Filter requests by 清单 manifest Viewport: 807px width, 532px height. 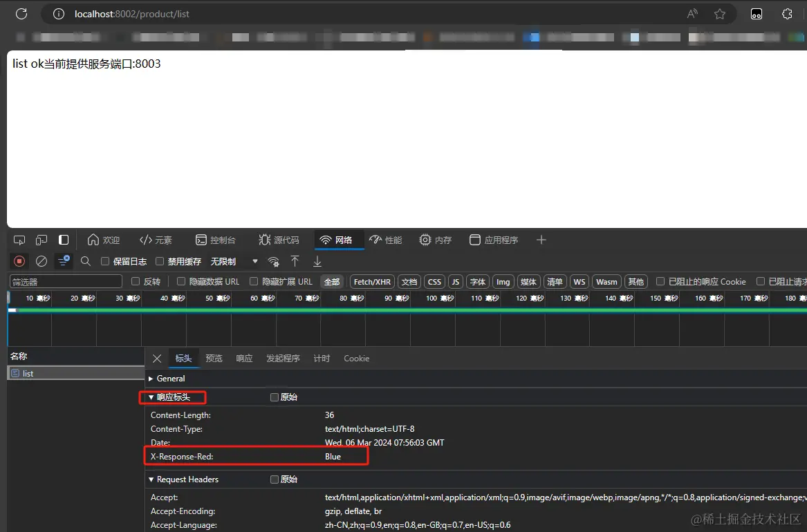555,282
